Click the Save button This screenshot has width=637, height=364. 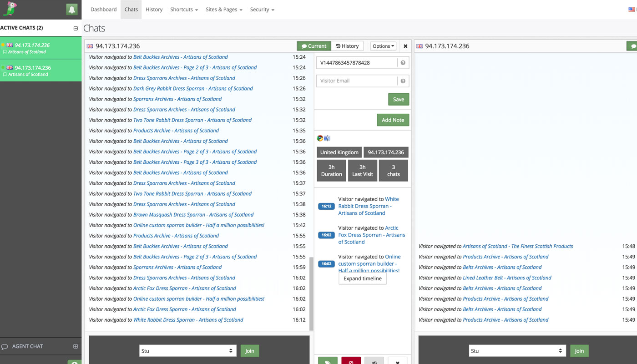399,99
